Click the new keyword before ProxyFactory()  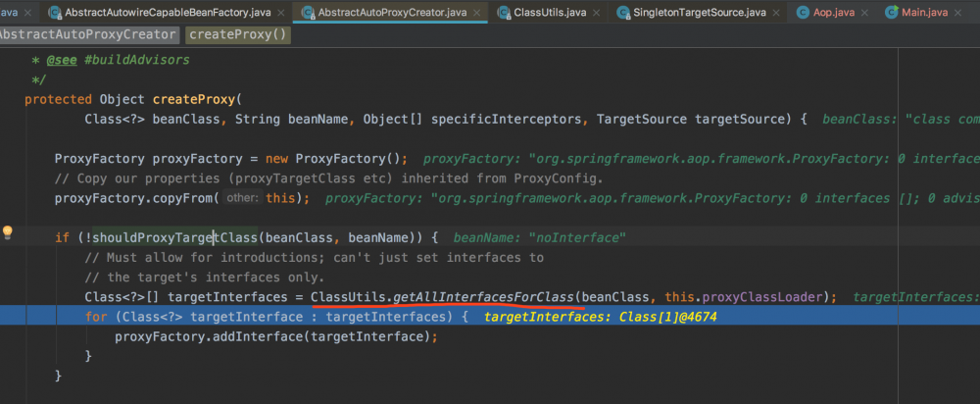point(277,159)
